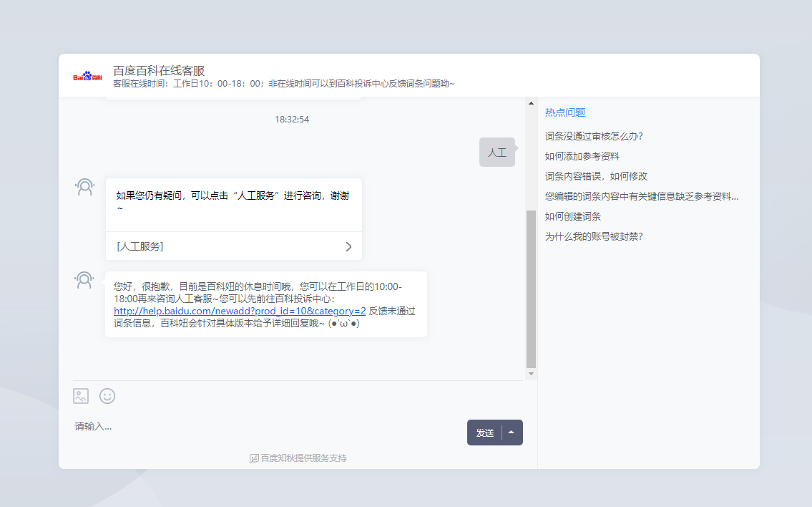
Task: Click the chat scrollbar down arrow
Action: click(x=531, y=374)
